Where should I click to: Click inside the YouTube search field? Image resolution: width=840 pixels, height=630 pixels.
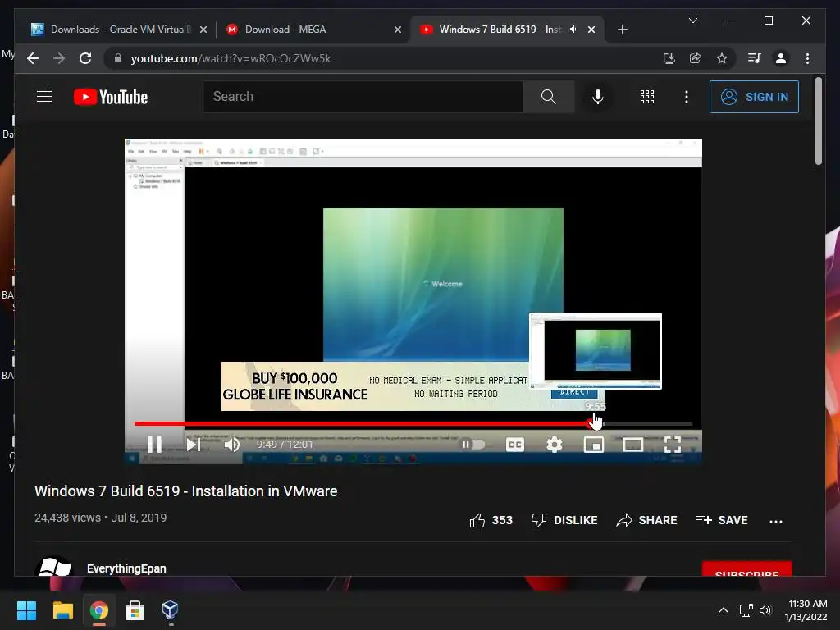[363, 97]
